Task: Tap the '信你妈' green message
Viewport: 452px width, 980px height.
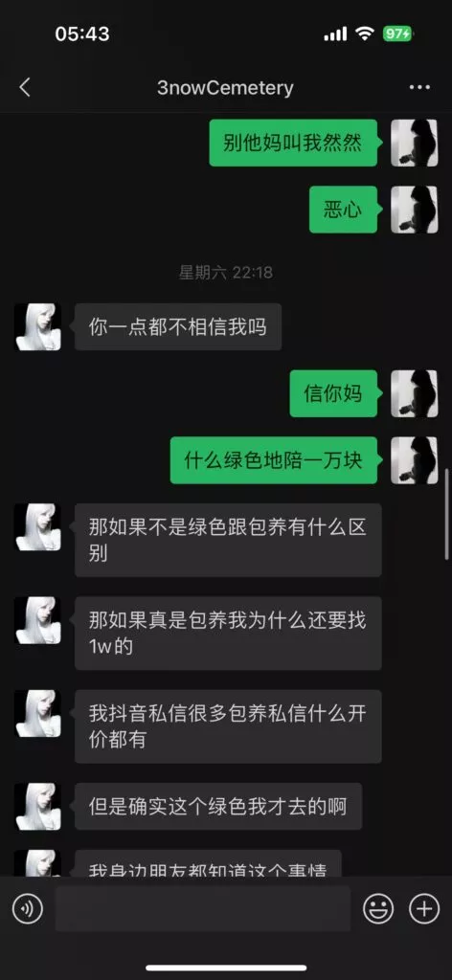Action: coord(333,393)
